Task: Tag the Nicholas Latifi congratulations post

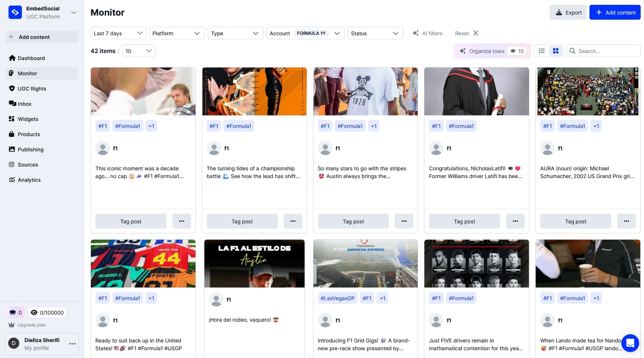Action: (x=464, y=221)
